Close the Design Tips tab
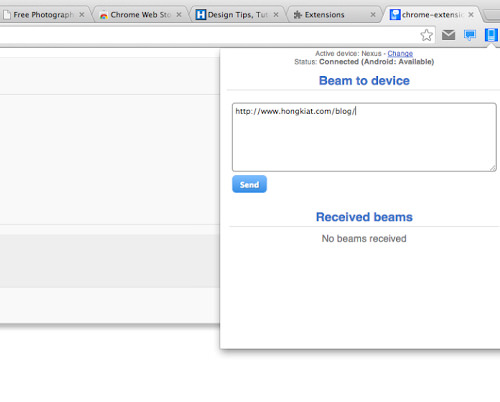Viewport: 500px width, 402px height. point(276,15)
